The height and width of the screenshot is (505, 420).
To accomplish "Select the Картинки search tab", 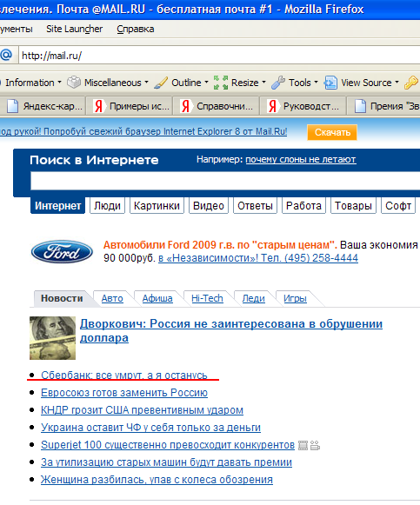I will 157,205.
